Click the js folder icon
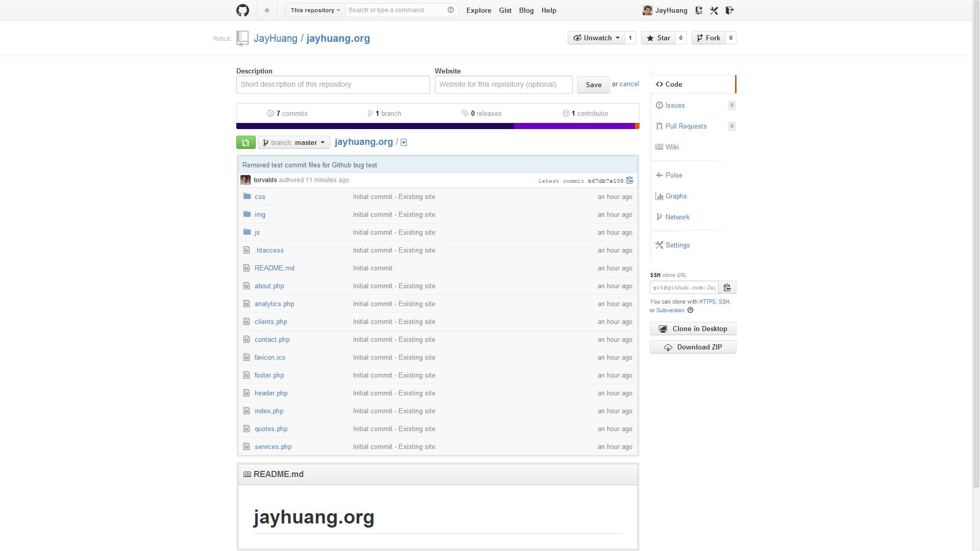This screenshot has height=551, width=980. click(x=247, y=232)
